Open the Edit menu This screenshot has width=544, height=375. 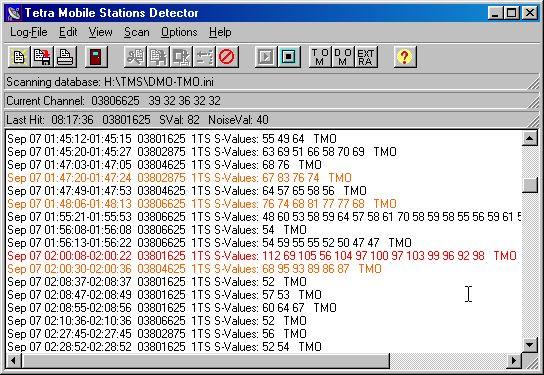point(68,32)
